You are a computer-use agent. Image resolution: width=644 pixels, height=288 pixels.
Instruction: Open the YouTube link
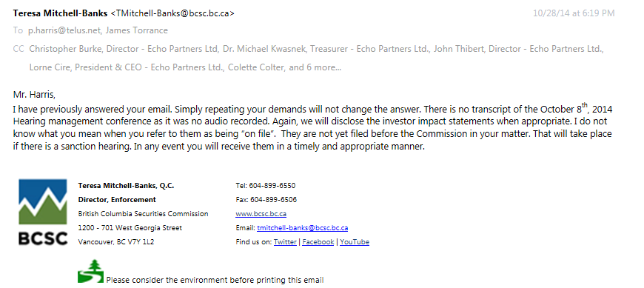point(355,242)
